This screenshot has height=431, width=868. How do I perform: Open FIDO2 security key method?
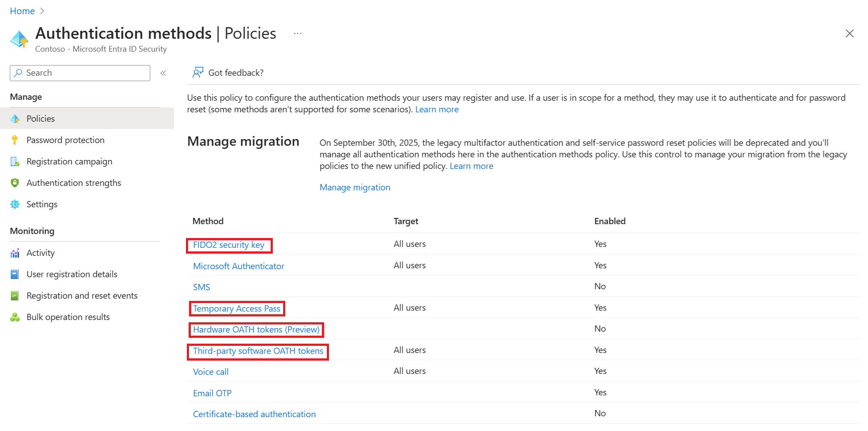[228, 245]
